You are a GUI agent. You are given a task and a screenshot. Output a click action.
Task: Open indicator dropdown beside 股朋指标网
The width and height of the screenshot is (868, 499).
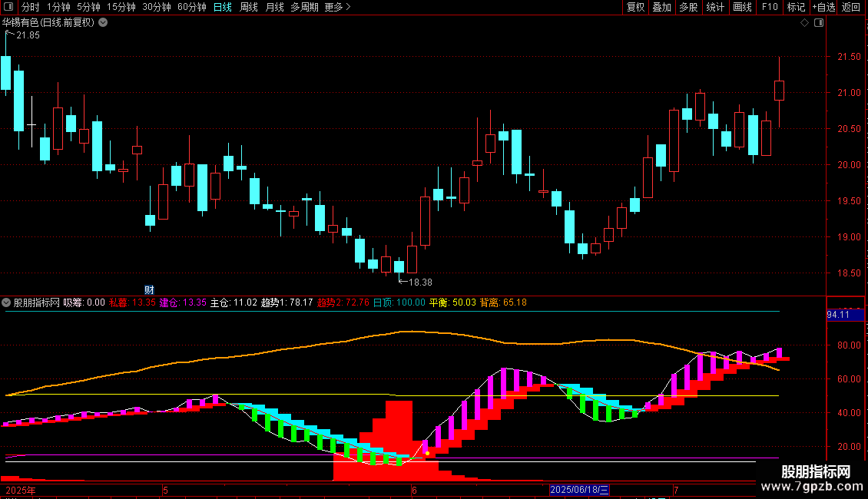point(6,302)
